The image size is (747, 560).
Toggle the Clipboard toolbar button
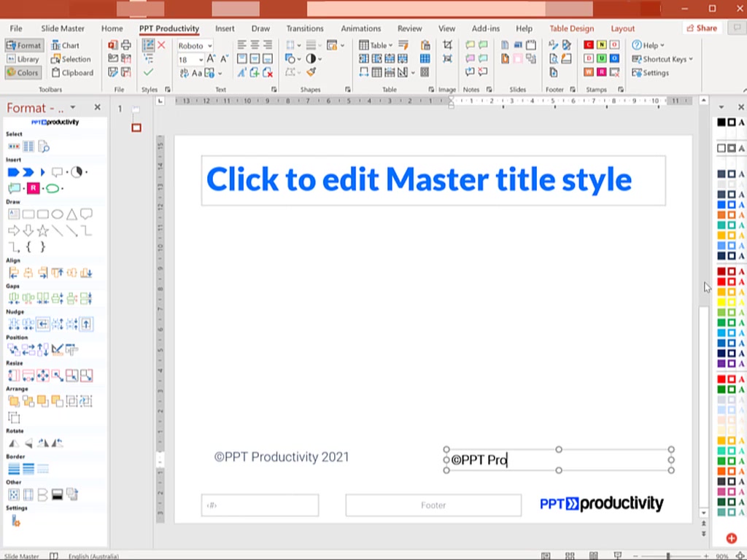click(72, 73)
